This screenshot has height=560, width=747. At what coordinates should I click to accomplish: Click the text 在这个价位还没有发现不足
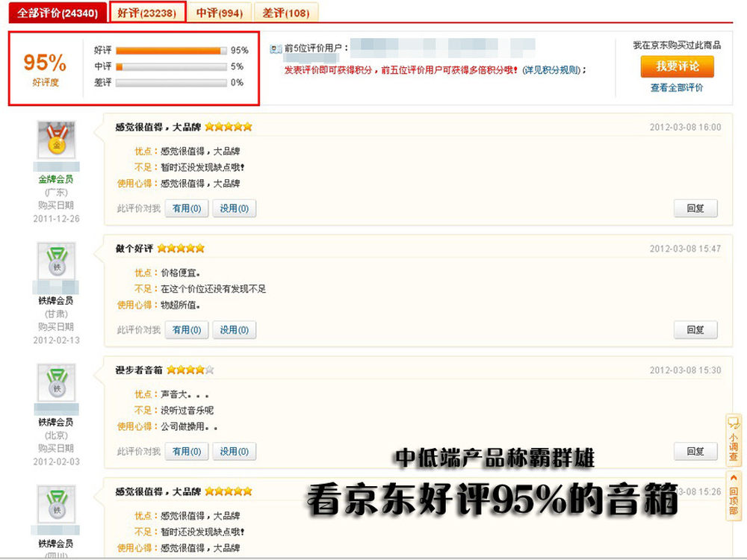pyautogui.click(x=214, y=289)
